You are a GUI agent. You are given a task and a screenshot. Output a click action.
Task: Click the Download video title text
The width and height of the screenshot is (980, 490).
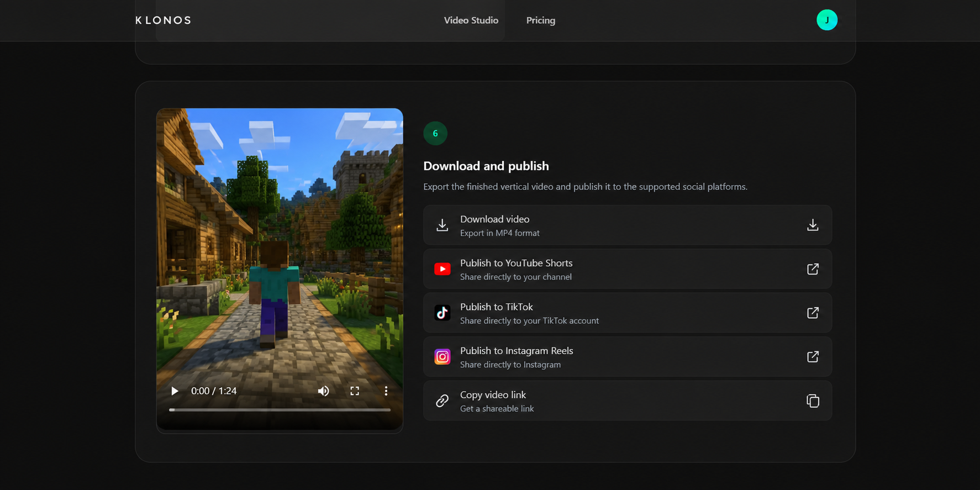tap(494, 219)
